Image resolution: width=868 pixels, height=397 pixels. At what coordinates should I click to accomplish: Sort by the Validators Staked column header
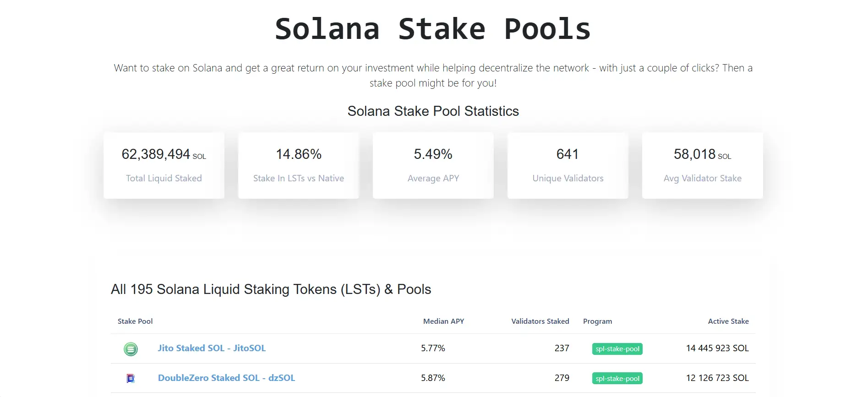tap(540, 321)
